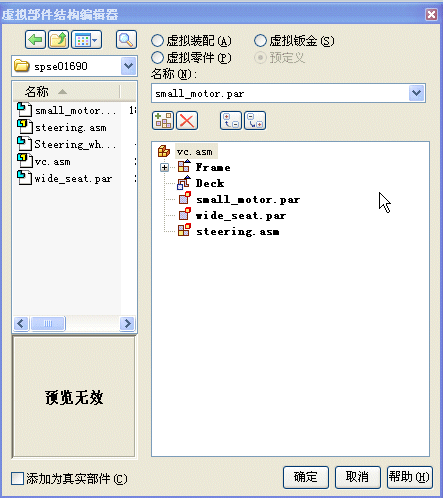Click the 取消 button

point(358,477)
